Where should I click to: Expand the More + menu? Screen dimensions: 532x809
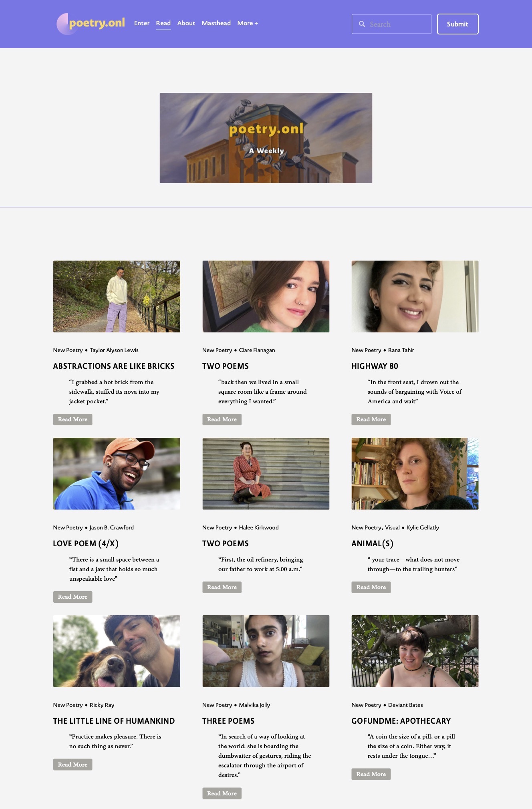248,23
